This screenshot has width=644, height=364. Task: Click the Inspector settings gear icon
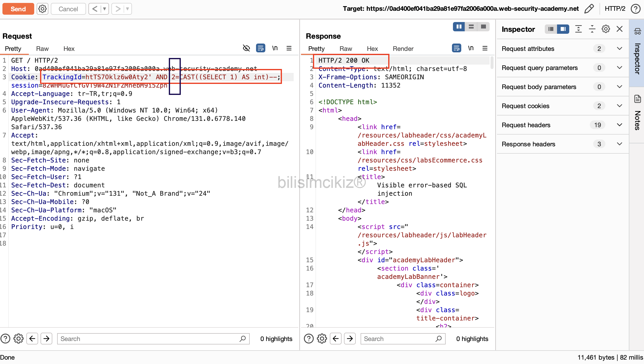tap(605, 29)
